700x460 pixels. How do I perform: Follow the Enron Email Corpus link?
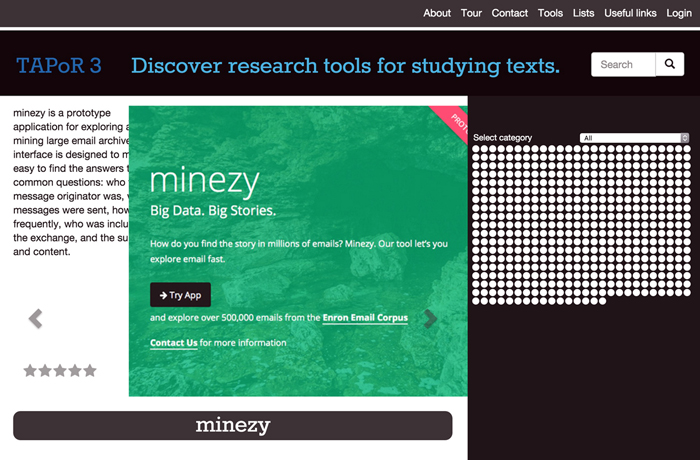pyautogui.click(x=365, y=318)
